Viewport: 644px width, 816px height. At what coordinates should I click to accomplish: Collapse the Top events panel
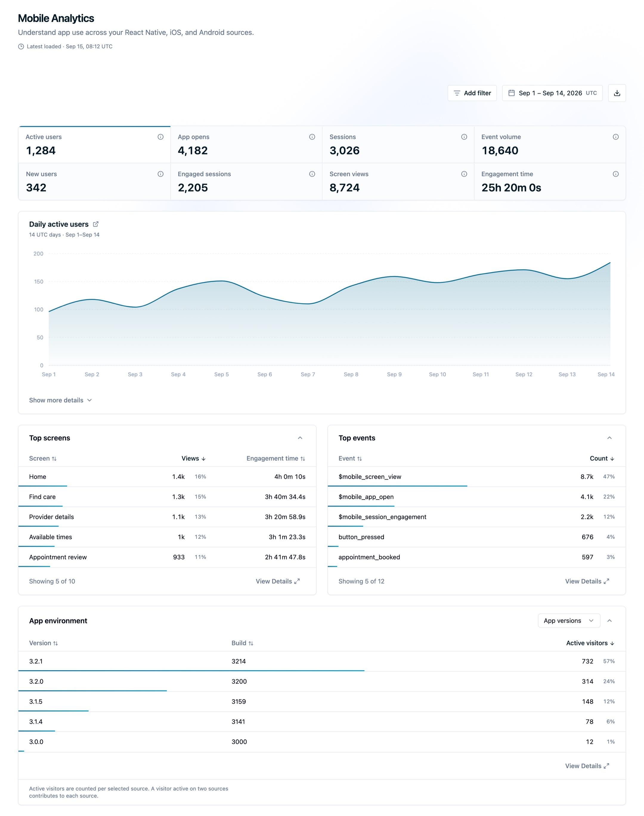[x=609, y=438]
